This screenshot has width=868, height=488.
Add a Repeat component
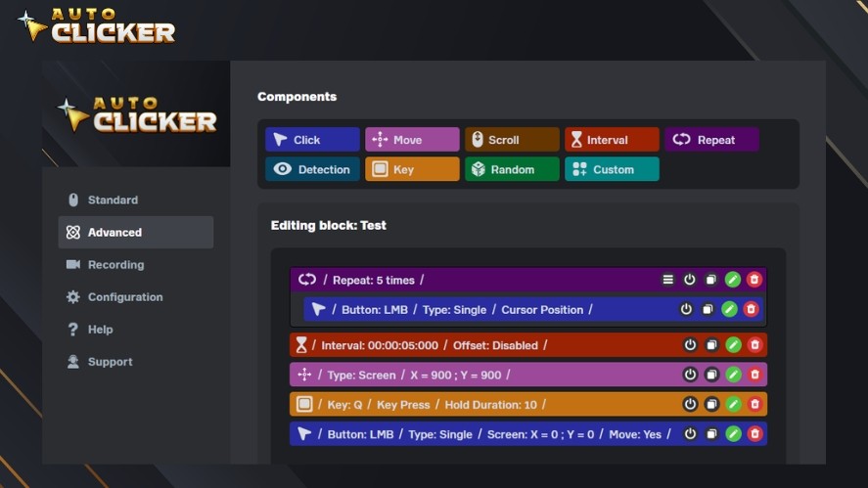click(x=711, y=140)
